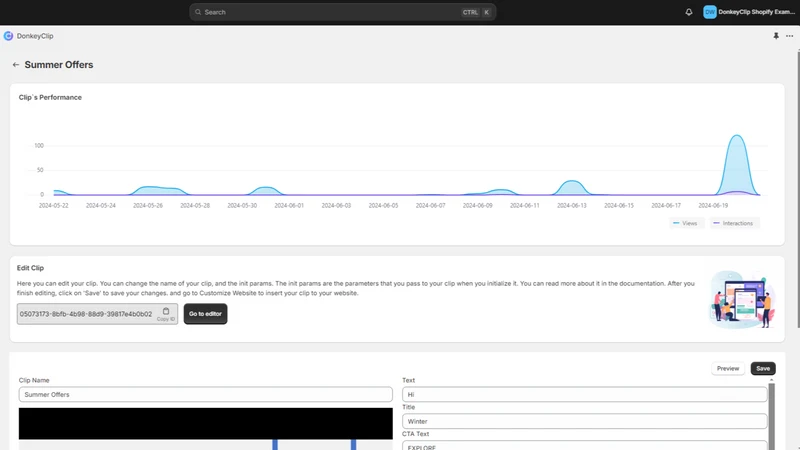Edit the Text field containing Hi
This screenshot has height=450, width=800.
pos(585,394)
